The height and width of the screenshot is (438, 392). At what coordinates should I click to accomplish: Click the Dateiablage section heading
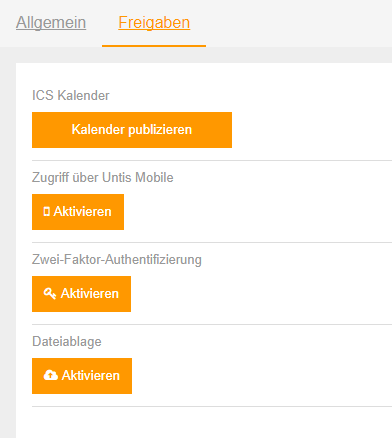coord(67,342)
